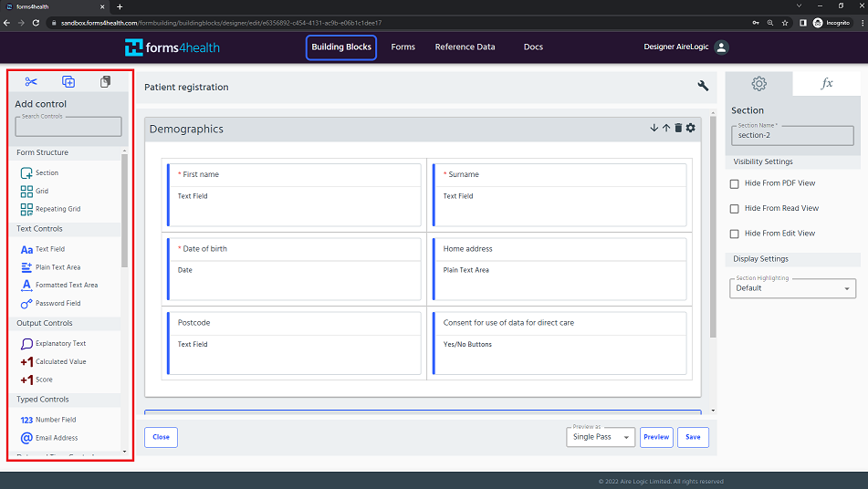Add a Plain Text Area control

50,267
